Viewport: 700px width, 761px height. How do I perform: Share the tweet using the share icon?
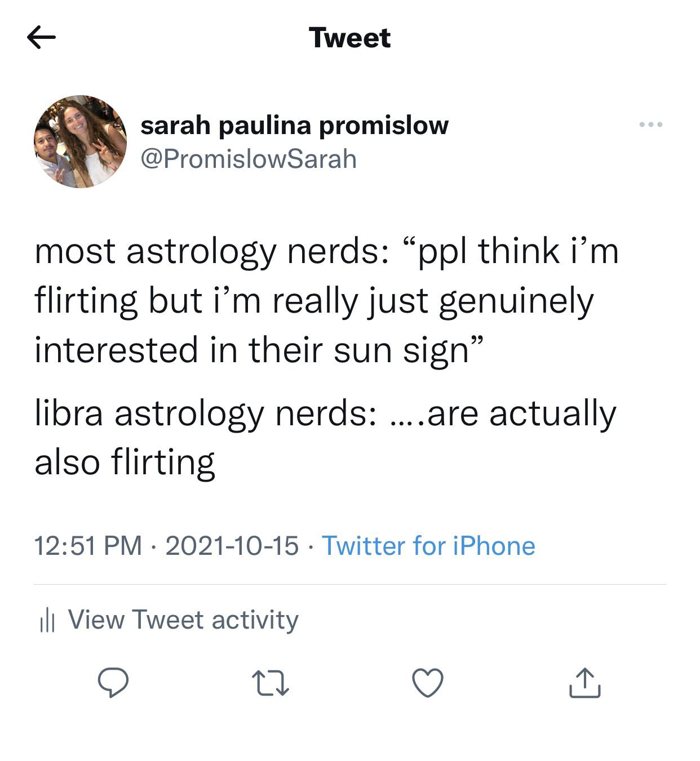(584, 683)
